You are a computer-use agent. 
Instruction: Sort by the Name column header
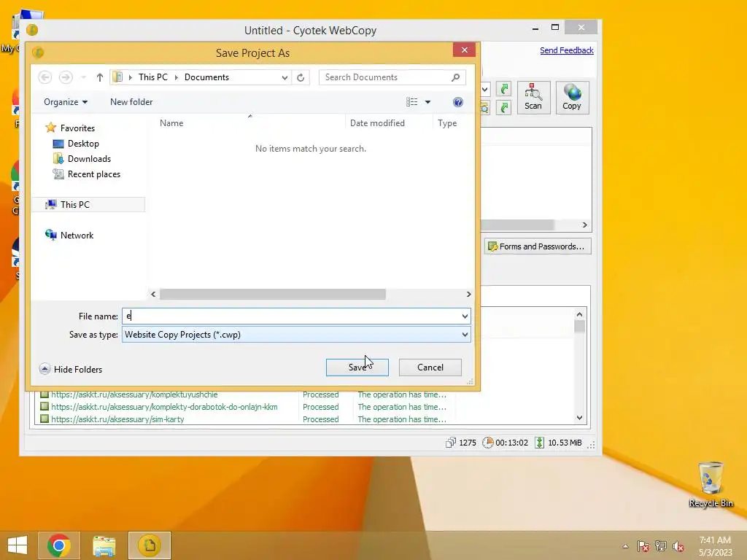(171, 122)
